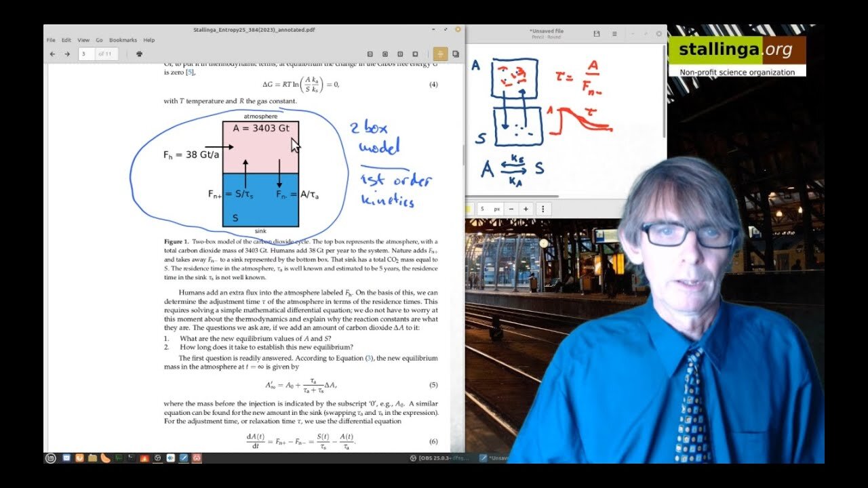The height and width of the screenshot is (488, 868).
Task: Reset PDF zoom to original size
Action: point(400,54)
